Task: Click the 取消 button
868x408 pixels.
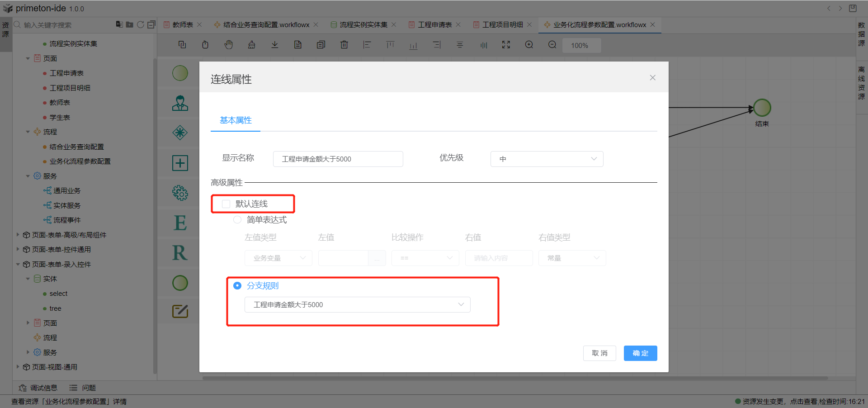Action: pyautogui.click(x=599, y=353)
